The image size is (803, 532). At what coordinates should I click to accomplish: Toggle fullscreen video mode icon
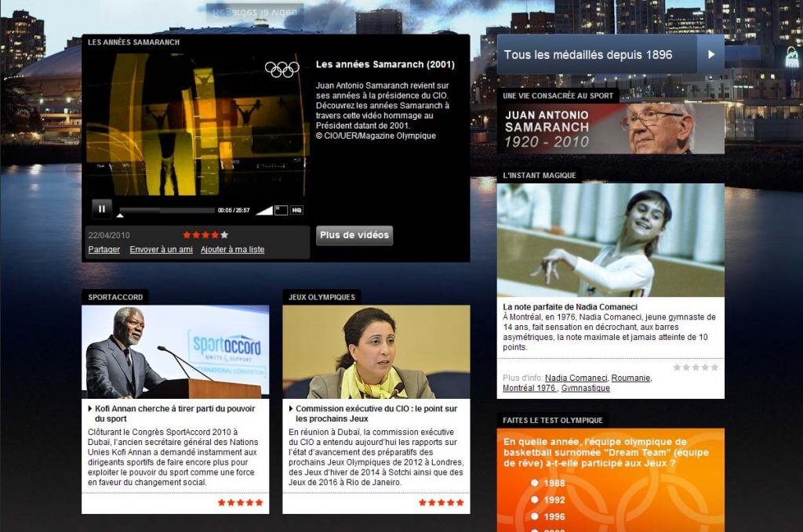click(282, 210)
